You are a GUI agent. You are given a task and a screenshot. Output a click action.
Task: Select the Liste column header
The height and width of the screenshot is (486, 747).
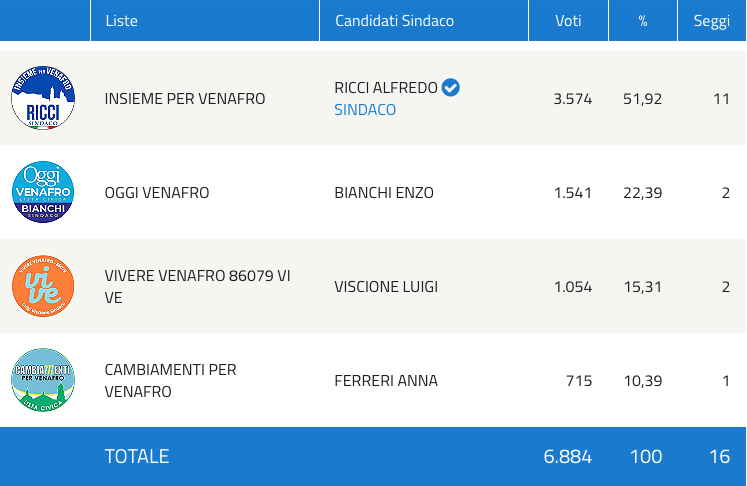tap(122, 21)
